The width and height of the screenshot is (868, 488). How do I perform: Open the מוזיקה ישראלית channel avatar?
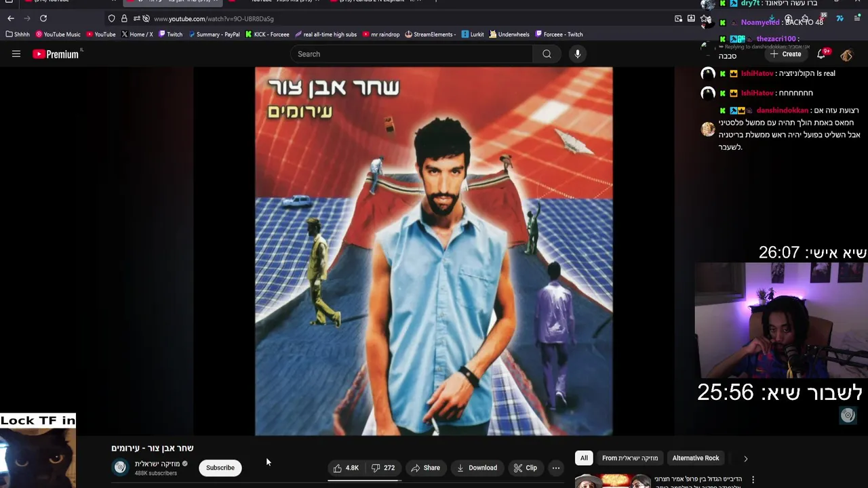tap(120, 467)
